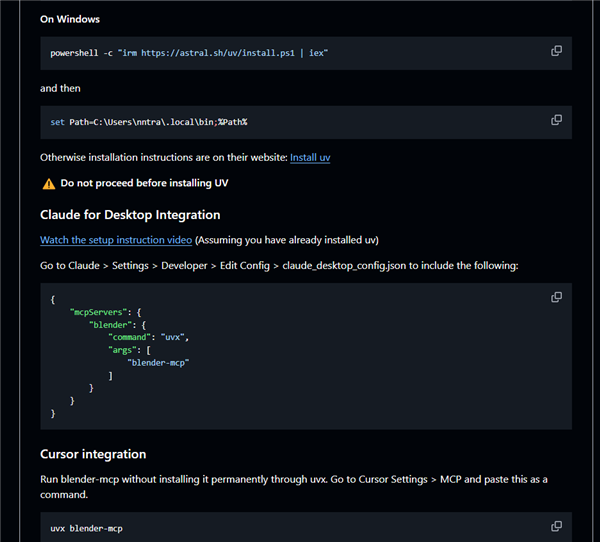Copy the uvx blender-mcp command
Screen dimensions: 600x542
point(556,526)
